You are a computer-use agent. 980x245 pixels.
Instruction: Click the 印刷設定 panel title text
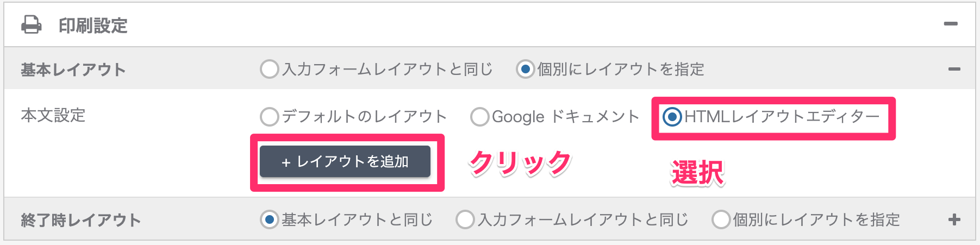coord(93,26)
